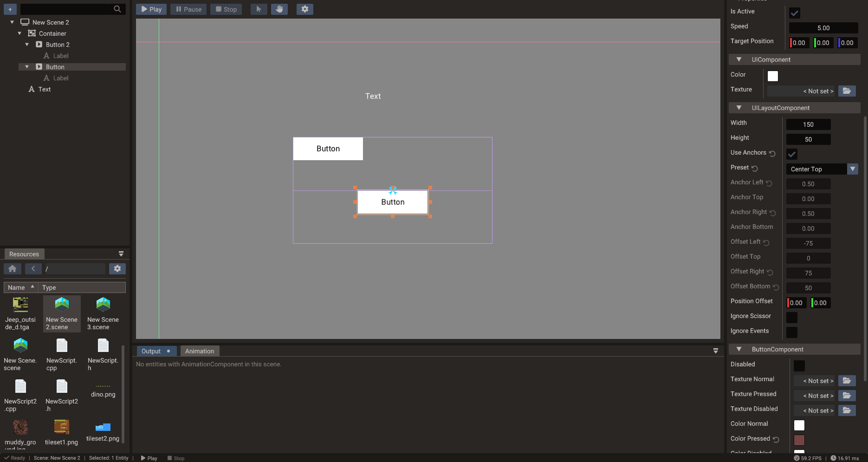Browse for Texture Normal file

click(x=847, y=381)
